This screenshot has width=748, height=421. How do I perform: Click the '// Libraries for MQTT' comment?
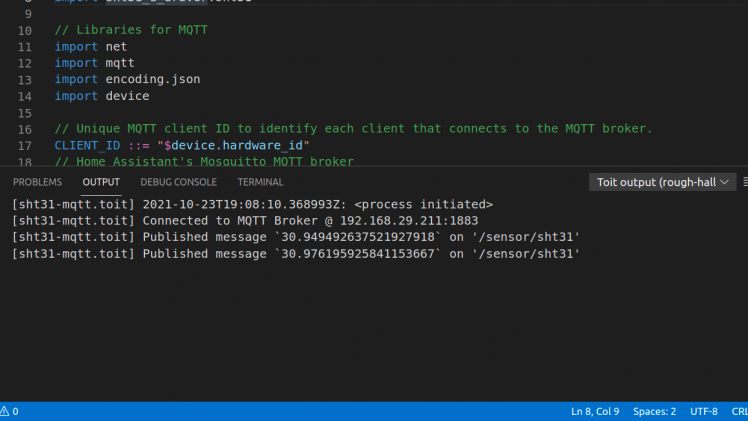coord(131,30)
